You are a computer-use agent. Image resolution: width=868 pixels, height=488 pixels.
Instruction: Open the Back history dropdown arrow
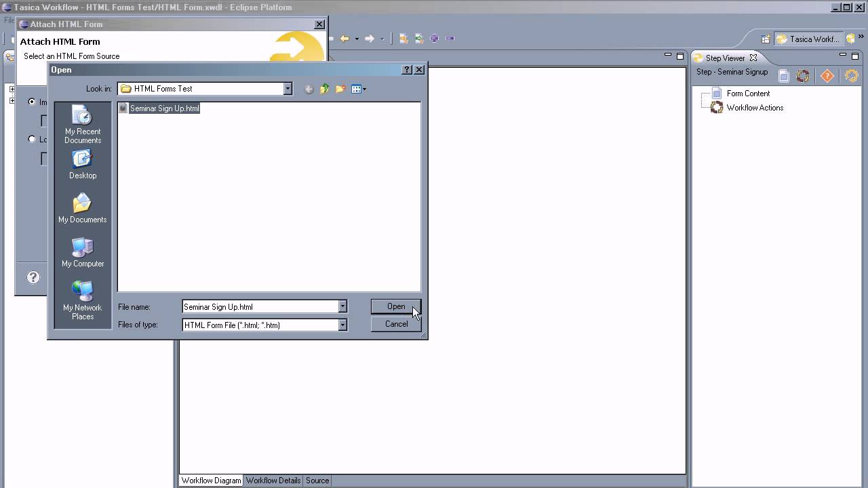click(357, 39)
